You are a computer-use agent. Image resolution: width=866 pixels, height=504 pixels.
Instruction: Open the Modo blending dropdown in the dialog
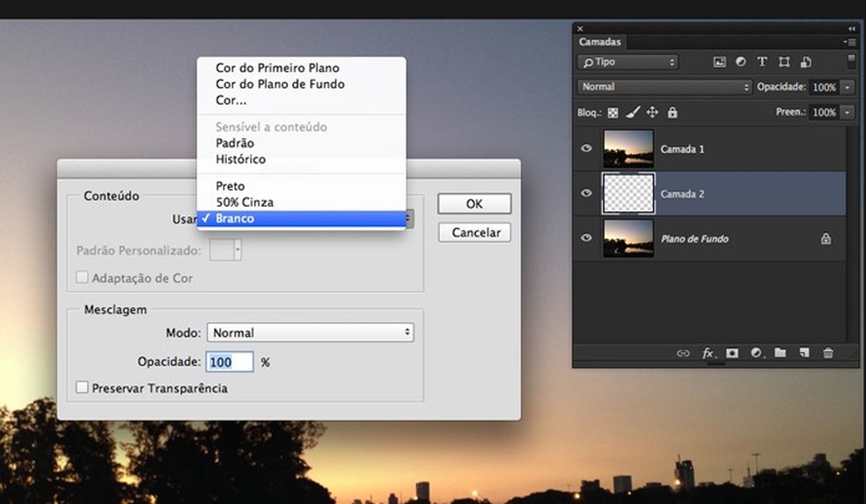(310, 332)
